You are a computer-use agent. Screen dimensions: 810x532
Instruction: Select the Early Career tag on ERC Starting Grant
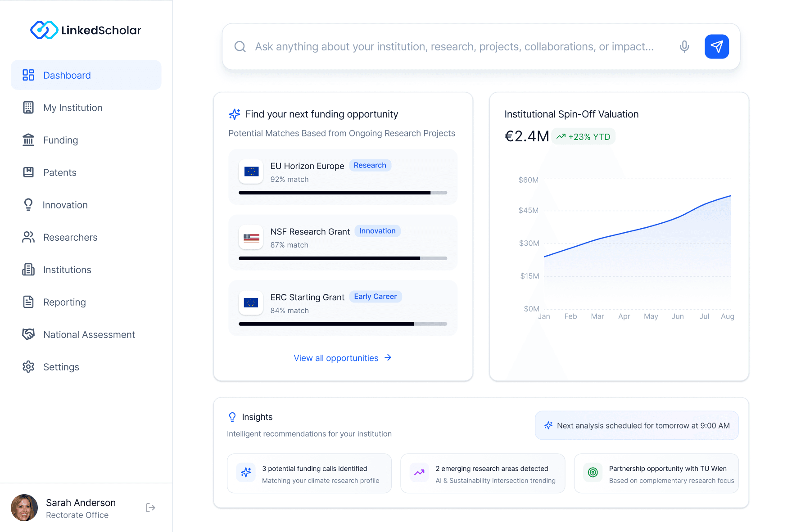[376, 296]
